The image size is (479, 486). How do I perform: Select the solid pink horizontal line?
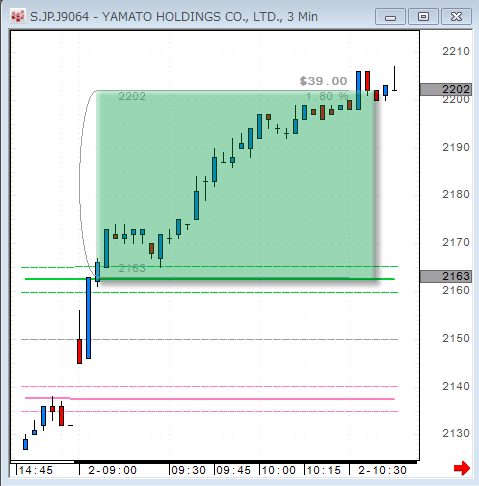click(x=210, y=398)
